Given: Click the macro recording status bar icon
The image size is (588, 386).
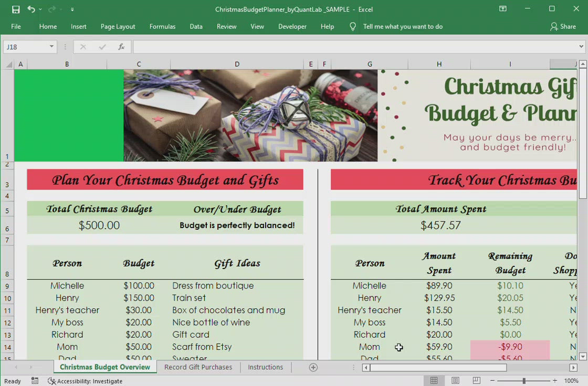Looking at the screenshot, I should (x=35, y=381).
